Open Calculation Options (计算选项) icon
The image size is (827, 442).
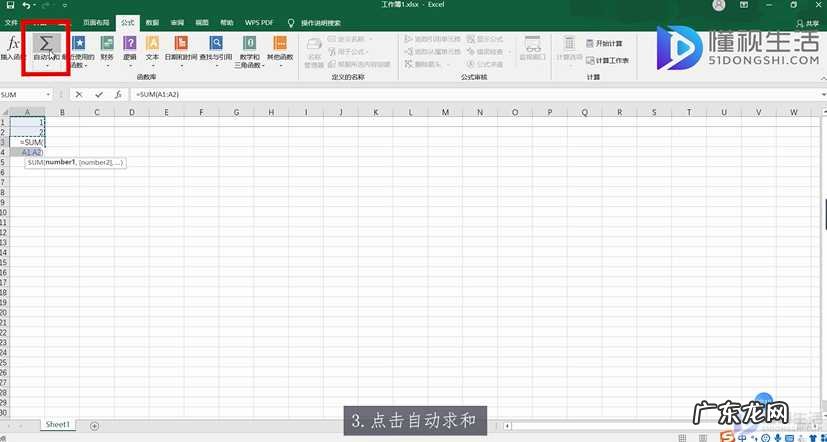pos(570,43)
